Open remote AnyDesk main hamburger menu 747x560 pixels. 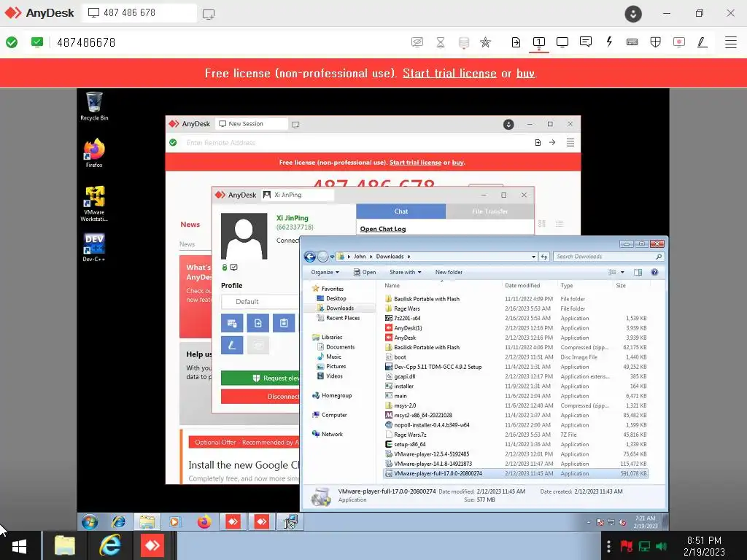[x=570, y=142]
